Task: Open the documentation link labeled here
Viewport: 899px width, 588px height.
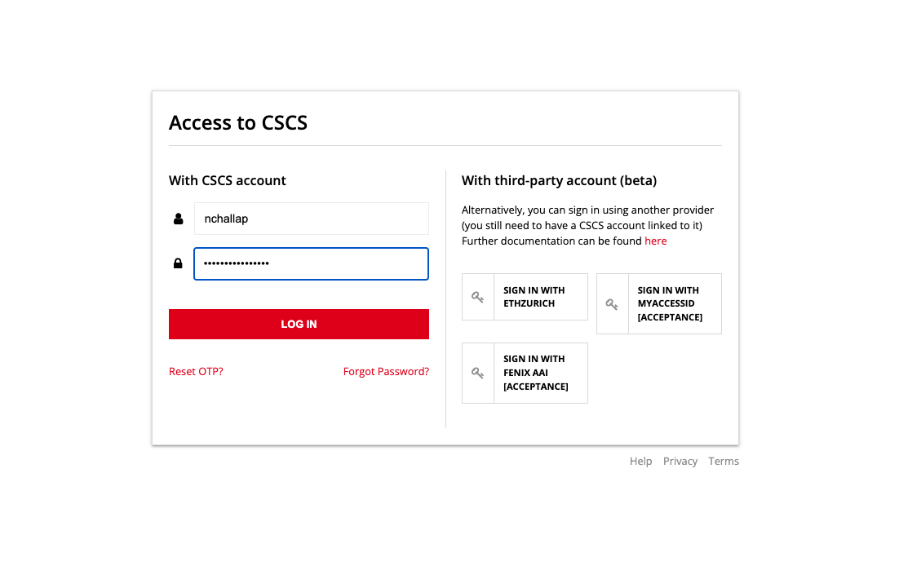Action: tap(655, 241)
